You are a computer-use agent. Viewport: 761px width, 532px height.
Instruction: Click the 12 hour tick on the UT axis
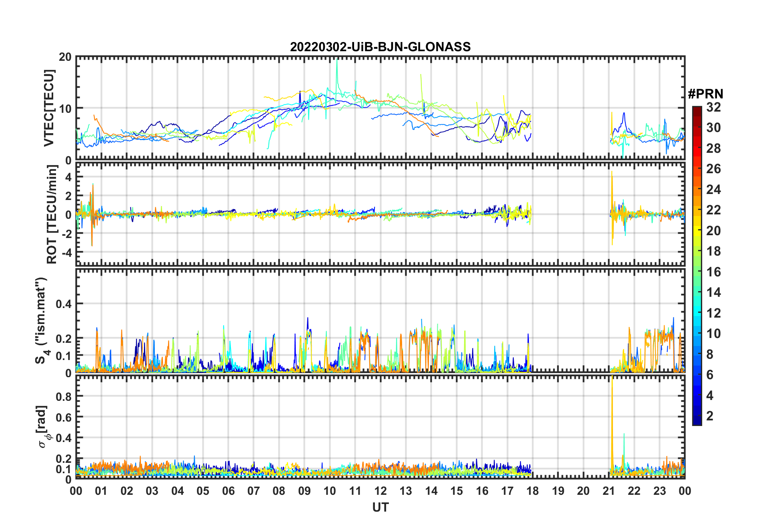[x=380, y=491]
